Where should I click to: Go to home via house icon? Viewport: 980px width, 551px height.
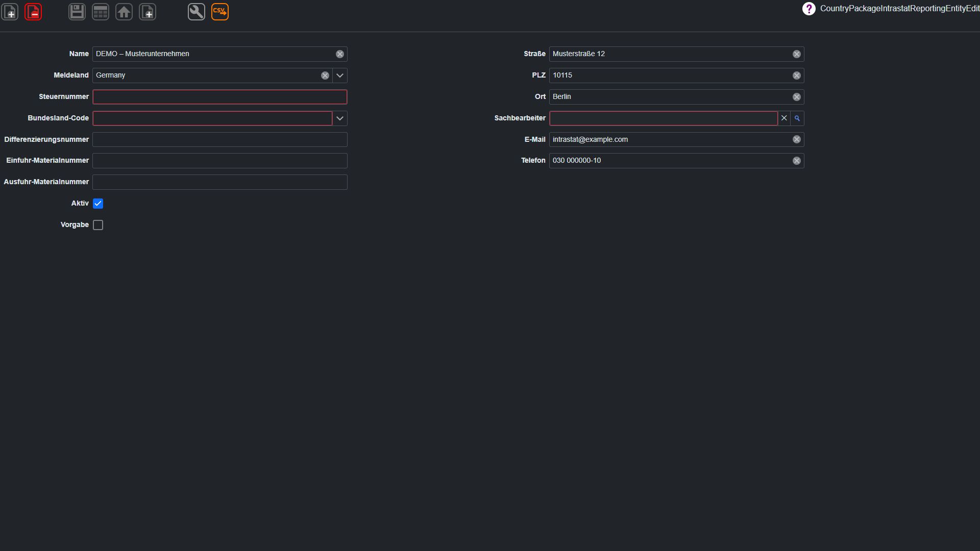tap(124, 12)
